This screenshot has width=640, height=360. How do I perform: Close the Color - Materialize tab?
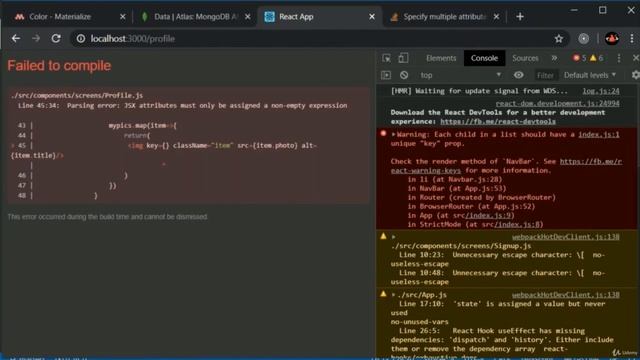coord(122,17)
